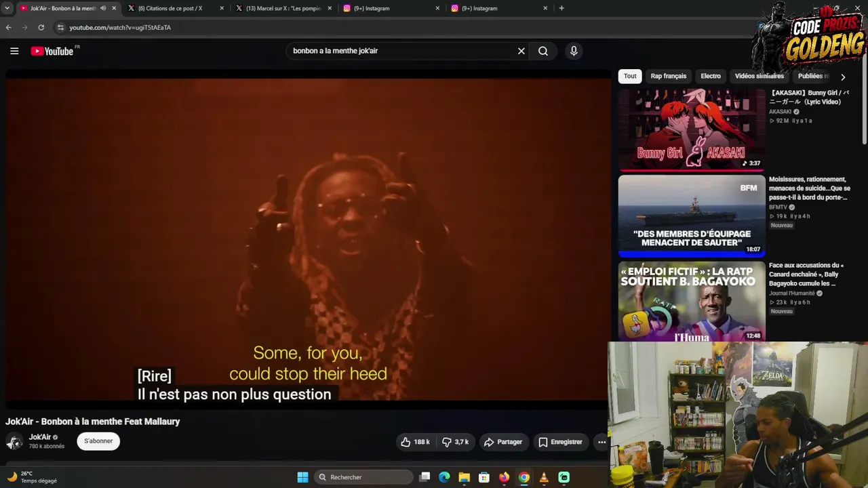Switch to the first Instagram tab
Image resolution: width=868 pixels, height=488 pixels.
391,8
